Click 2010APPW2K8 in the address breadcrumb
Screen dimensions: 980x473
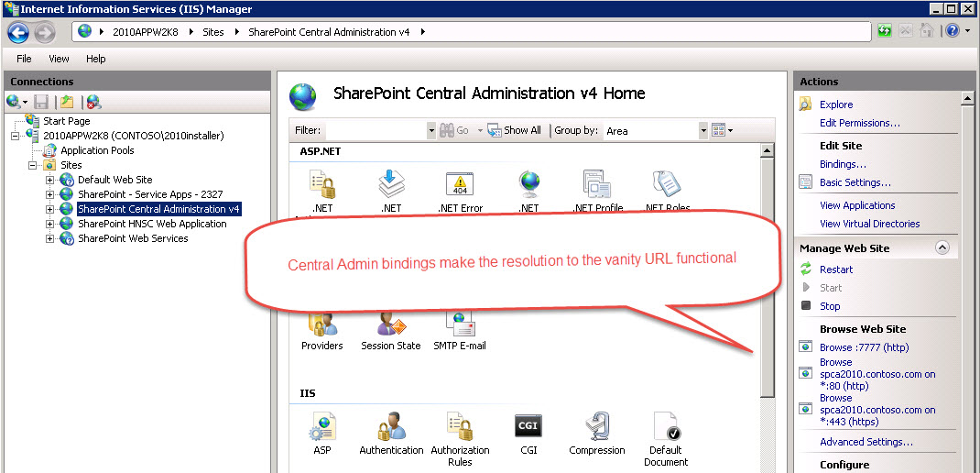click(x=145, y=32)
